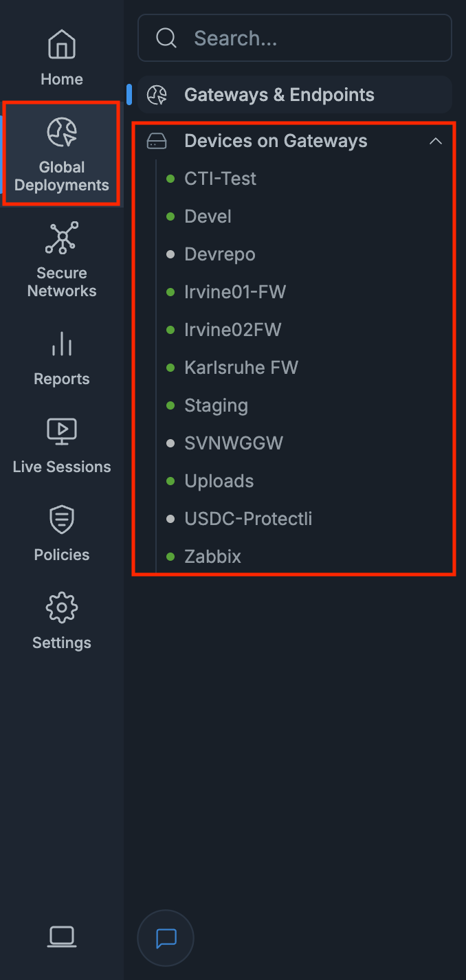Click the Policies shield icon
Screen dimensions: 466x980
pyautogui.click(x=62, y=520)
